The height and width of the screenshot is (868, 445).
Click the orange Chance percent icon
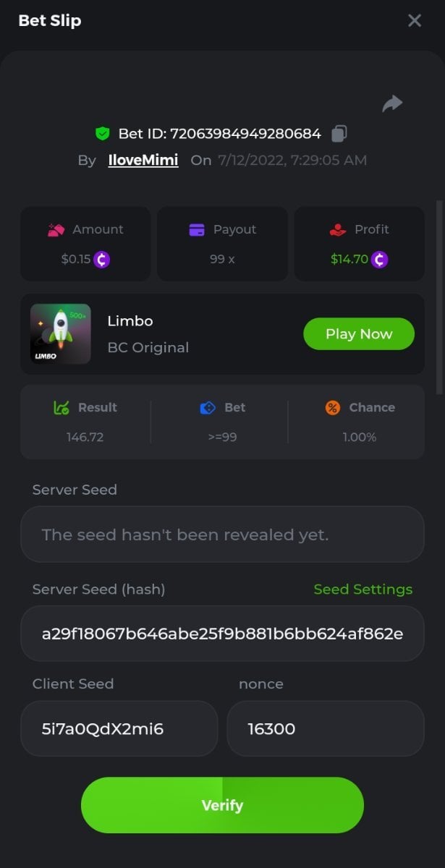coord(333,408)
